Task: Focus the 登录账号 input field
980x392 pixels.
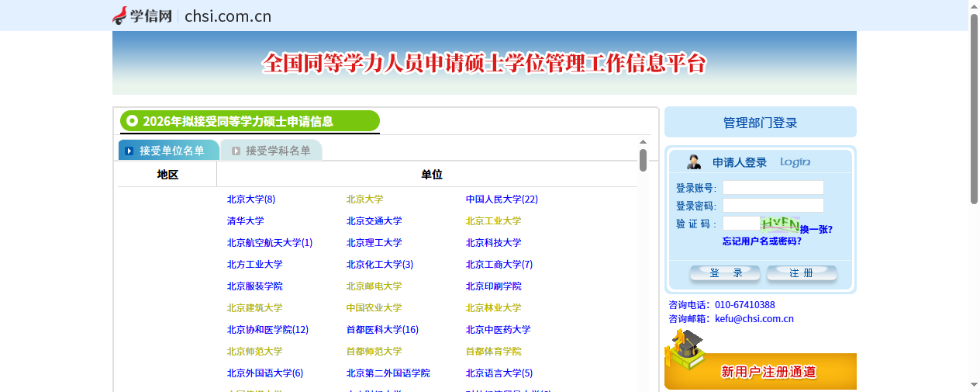Action: pos(773,187)
